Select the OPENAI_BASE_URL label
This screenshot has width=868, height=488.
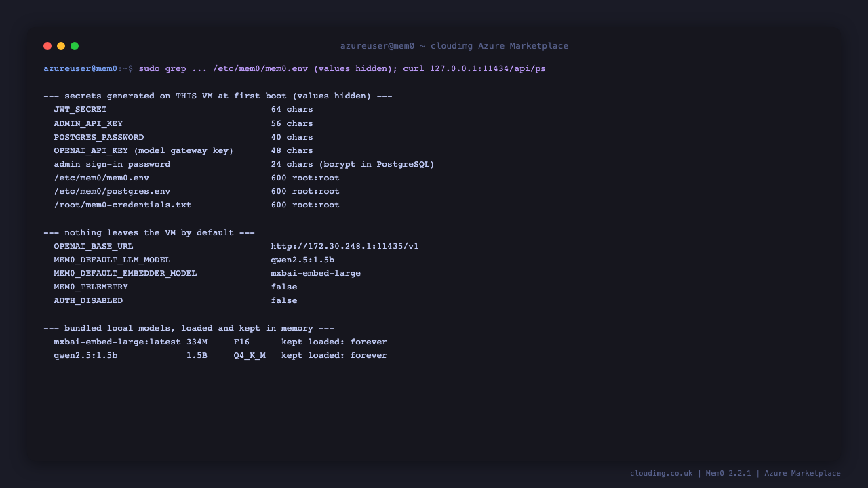94,246
